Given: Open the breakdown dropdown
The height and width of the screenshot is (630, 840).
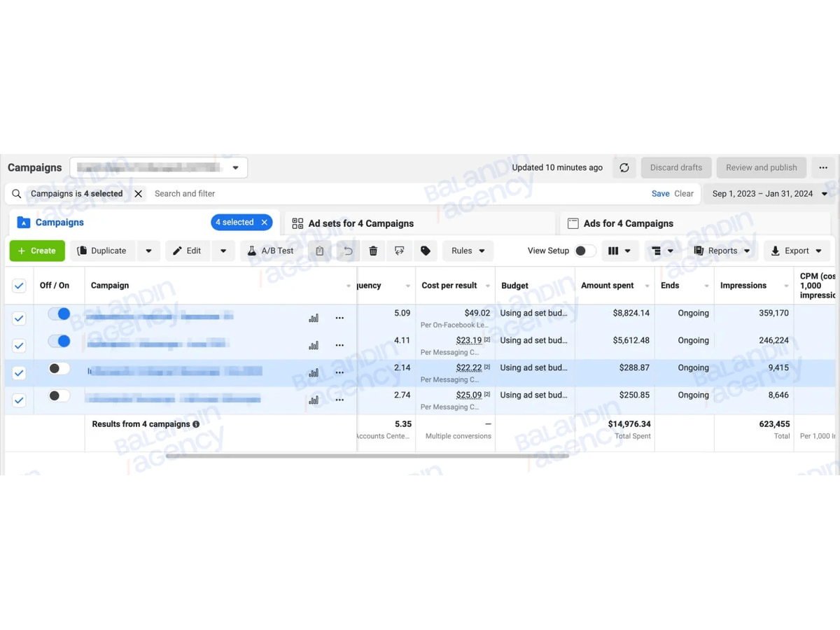Looking at the screenshot, I should click(x=661, y=251).
